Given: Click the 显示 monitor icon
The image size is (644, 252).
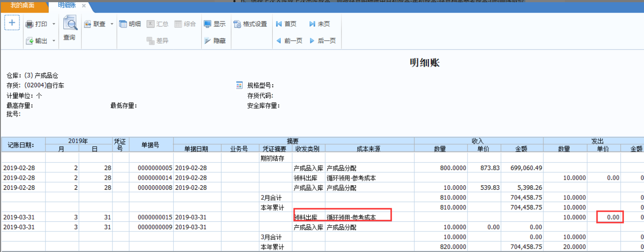Looking at the screenshot, I should [x=208, y=24].
